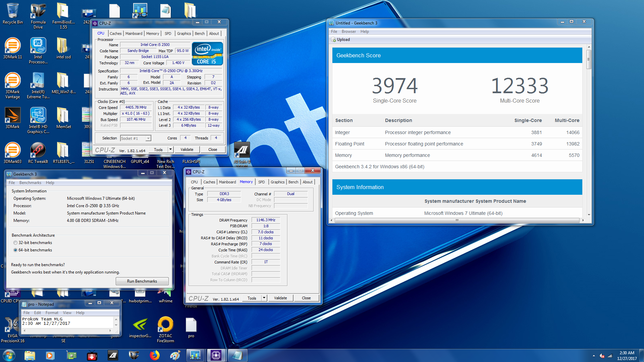Click Geekbench results vertical scrollbar thumb

589,60
